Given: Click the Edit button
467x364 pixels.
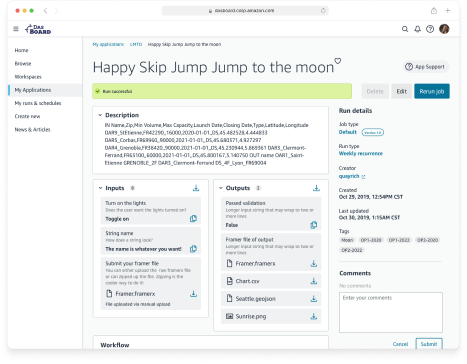Looking at the screenshot, I should [401, 91].
